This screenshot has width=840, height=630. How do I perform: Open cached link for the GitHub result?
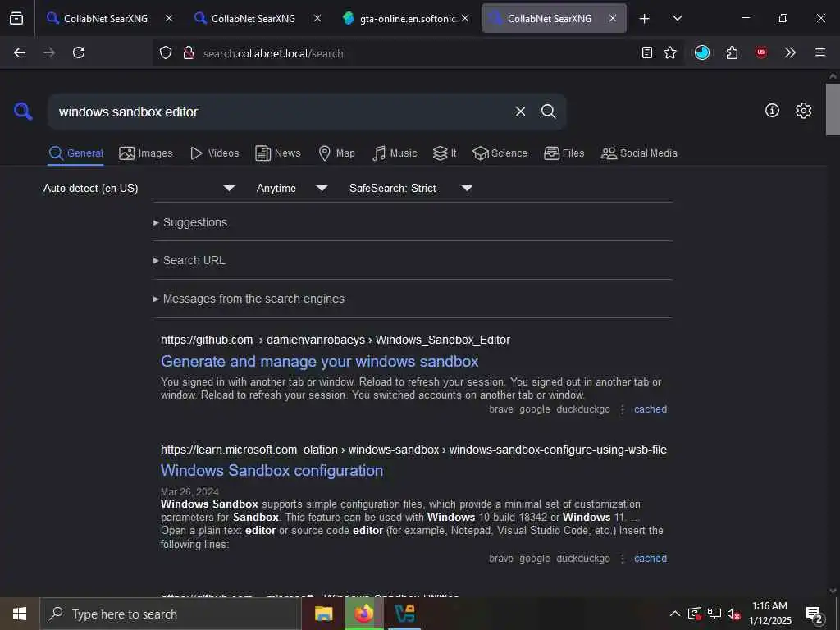click(x=651, y=409)
